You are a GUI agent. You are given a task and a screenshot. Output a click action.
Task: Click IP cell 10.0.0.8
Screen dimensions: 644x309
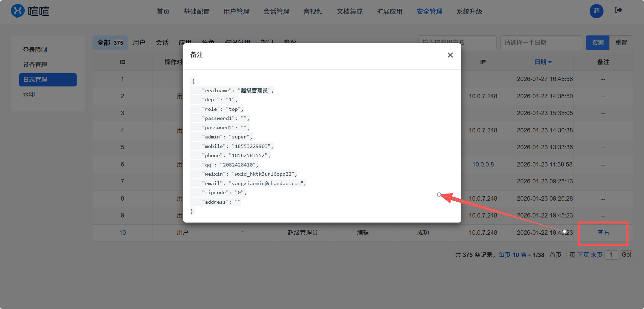pos(483,164)
